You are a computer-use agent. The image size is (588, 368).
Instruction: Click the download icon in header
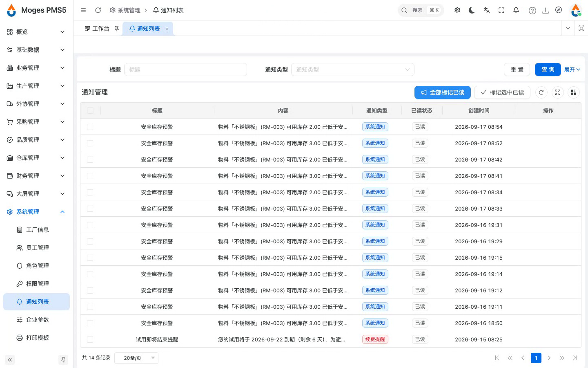click(x=545, y=11)
